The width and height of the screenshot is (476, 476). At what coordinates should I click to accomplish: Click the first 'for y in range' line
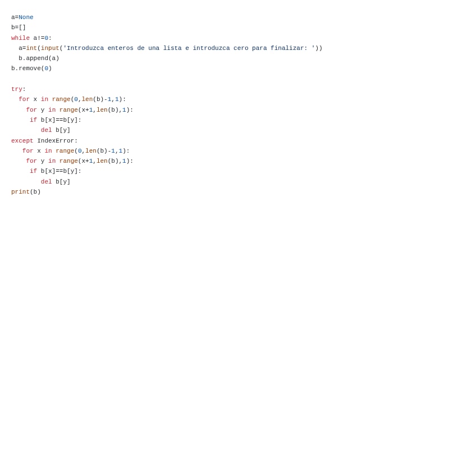tap(80, 110)
